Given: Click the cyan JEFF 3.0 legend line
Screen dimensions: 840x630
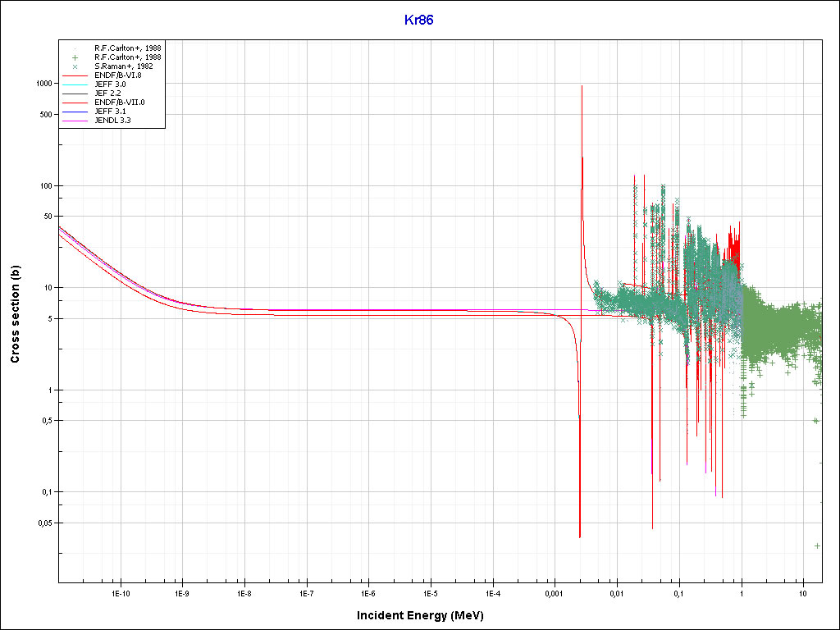Looking at the screenshot, I should pyautogui.click(x=75, y=84).
